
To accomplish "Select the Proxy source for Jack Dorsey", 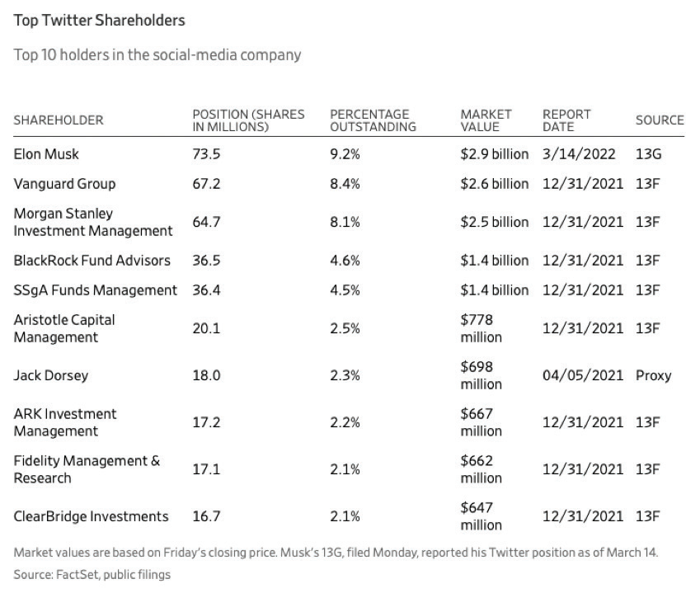I will (654, 375).
